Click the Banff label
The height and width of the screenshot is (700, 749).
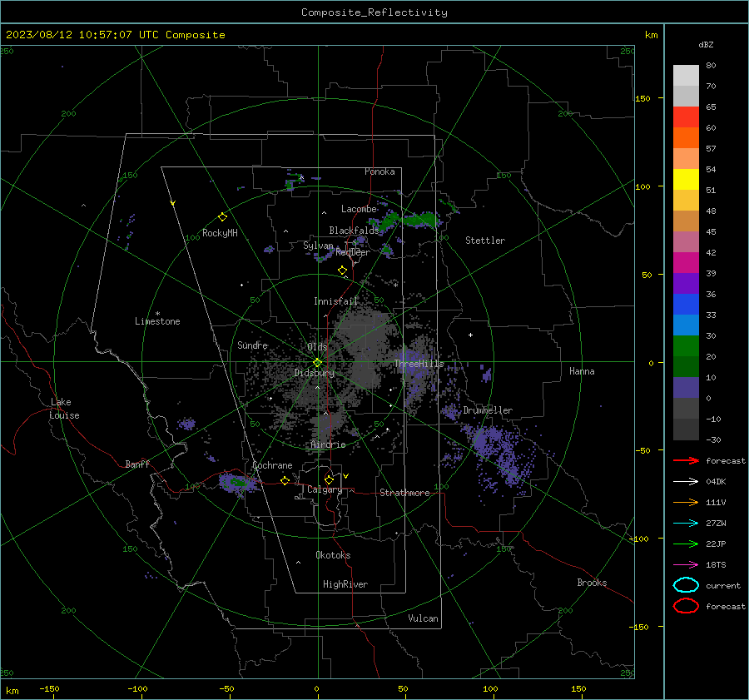[137, 464]
